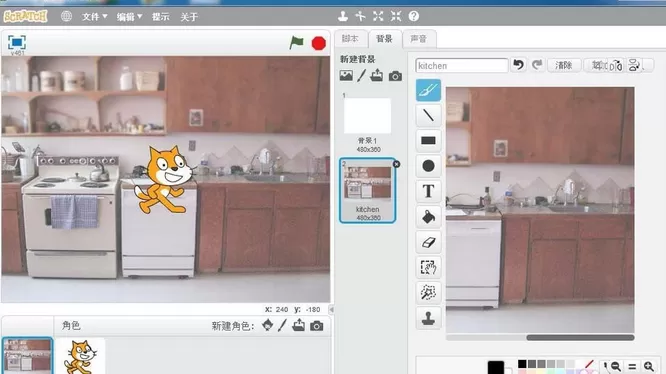Image resolution: width=666 pixels, height=374 pixels.
Task: Select the kitchen backdrop thumbnail
Action: point(367,190)
